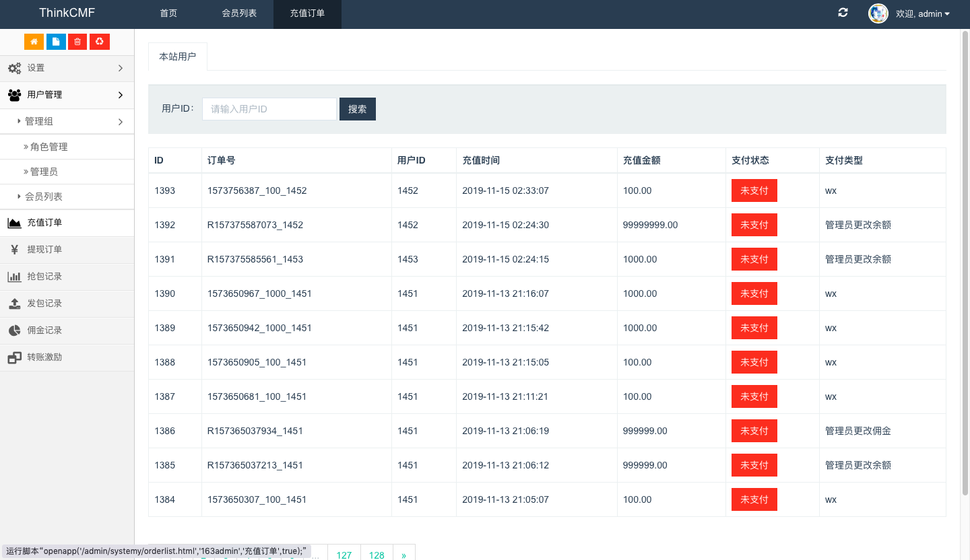Click the red trash icon button
Image resolution: width=970 pixels, height=560 pixels.
[x=77, y=42]
